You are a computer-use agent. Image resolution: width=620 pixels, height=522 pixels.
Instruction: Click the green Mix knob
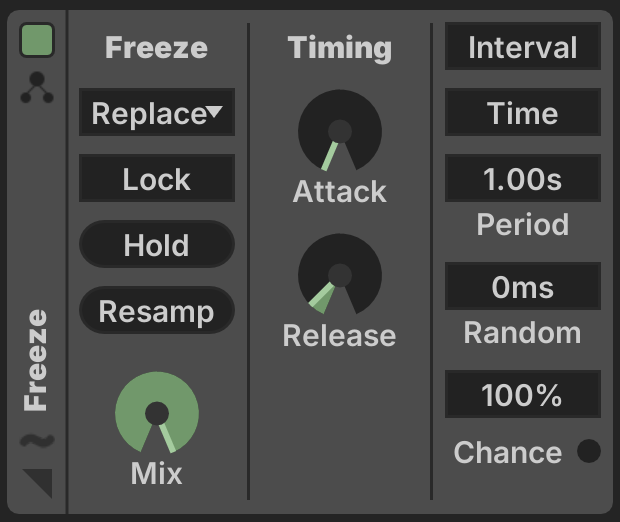[x=157, y=412]
